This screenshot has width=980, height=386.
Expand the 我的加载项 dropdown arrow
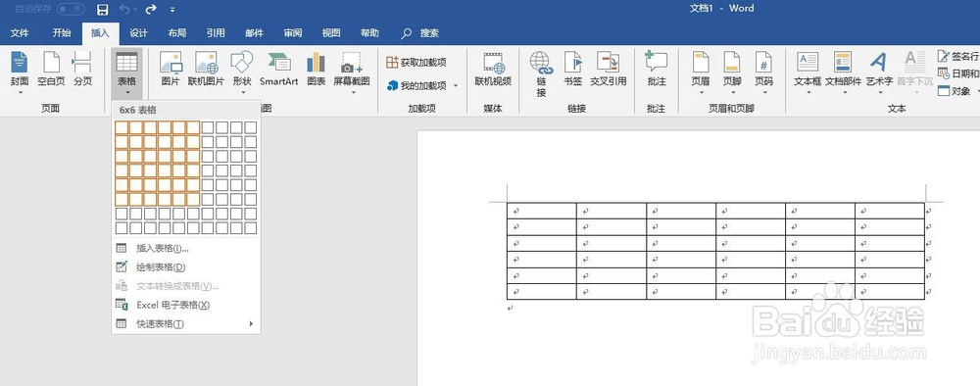click(456, 85)
